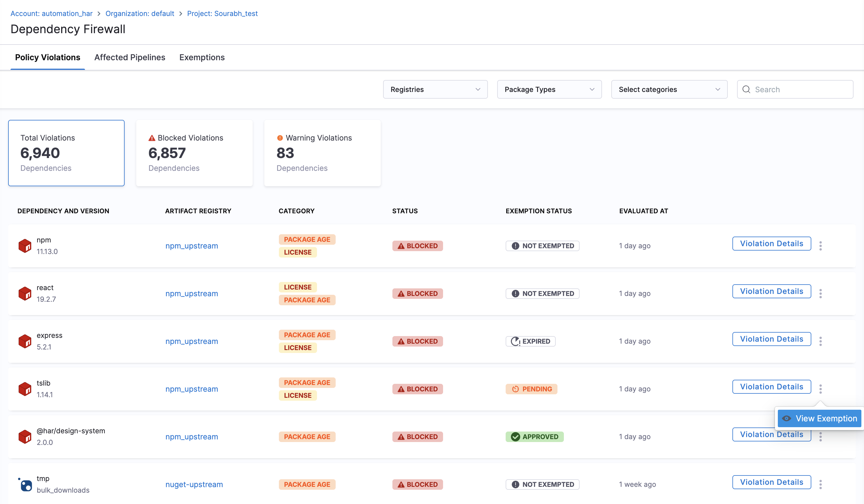Click the magnifier icon in search box
This screenshot has height=504, width=864.
point(746,89)
